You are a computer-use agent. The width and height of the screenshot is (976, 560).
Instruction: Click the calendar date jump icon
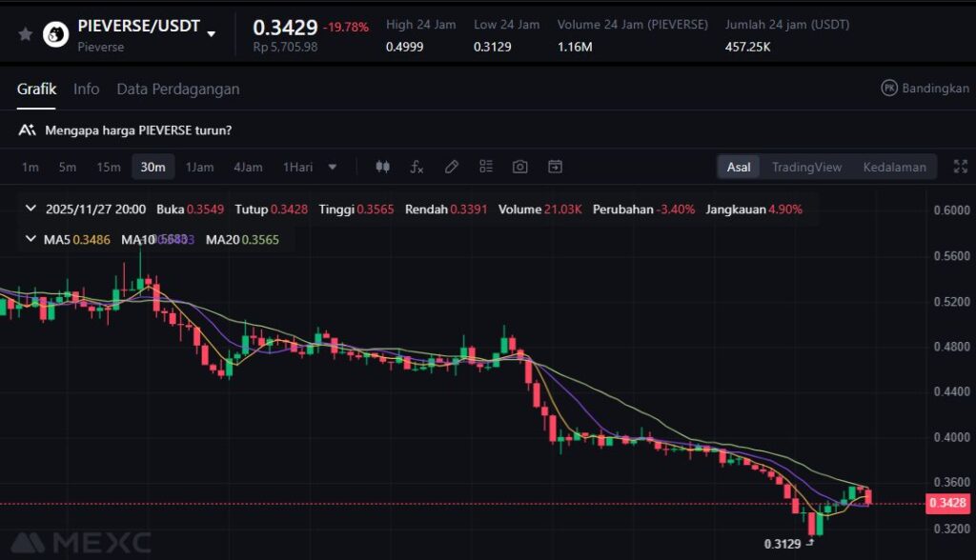(555, 167)
